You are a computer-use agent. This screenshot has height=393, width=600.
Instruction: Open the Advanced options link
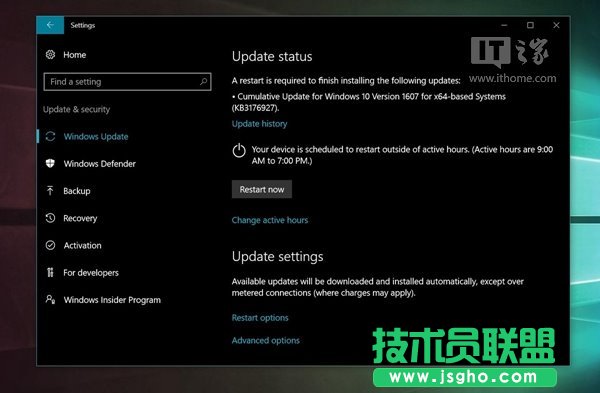pyautogui.click(x=266, y=340)
